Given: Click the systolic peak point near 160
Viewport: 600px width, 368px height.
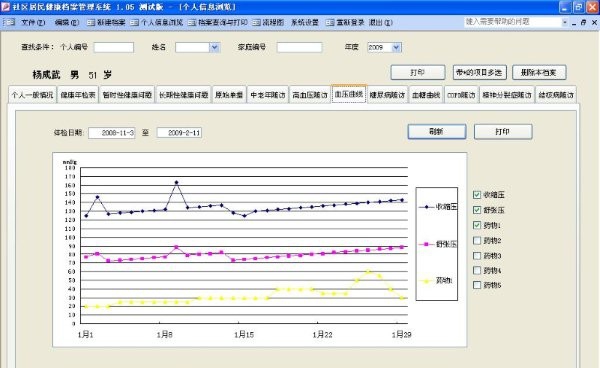Looking at the screenshot, I should pos(176,182).
